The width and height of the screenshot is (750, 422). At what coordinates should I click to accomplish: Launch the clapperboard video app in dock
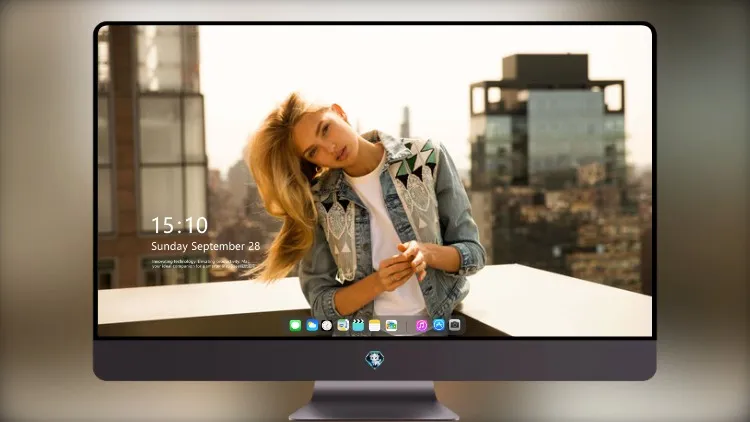click(358, 325)
